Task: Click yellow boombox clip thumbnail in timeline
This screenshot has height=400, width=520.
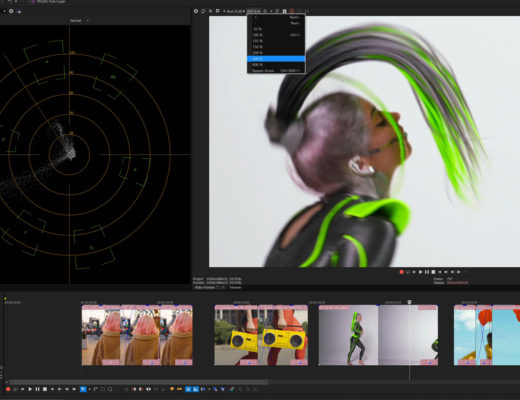Action: [x=261, y=335]
